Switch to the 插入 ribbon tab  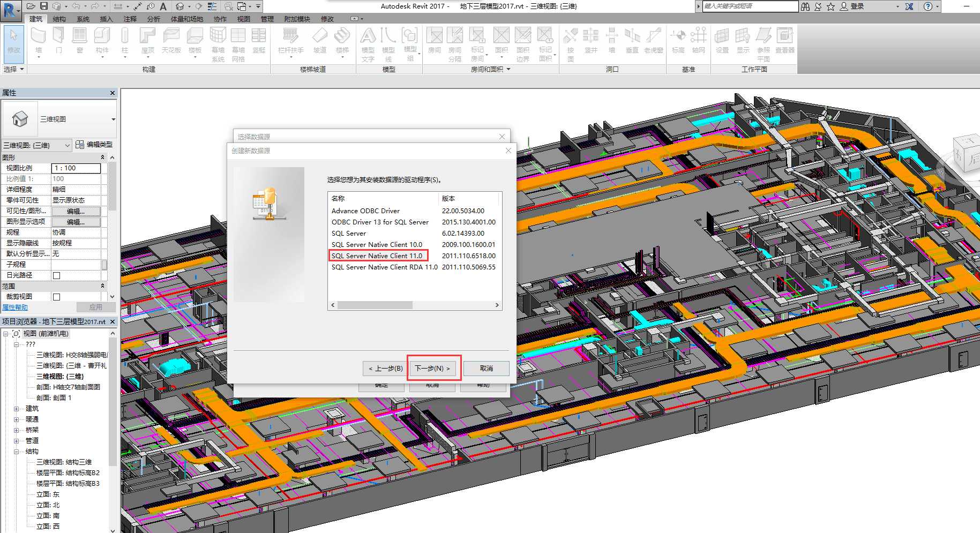tap(107, 19)
